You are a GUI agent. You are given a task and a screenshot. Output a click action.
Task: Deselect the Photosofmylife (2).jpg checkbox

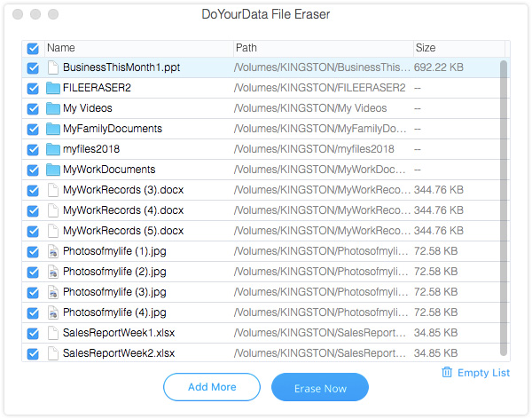tap(33, 272)
